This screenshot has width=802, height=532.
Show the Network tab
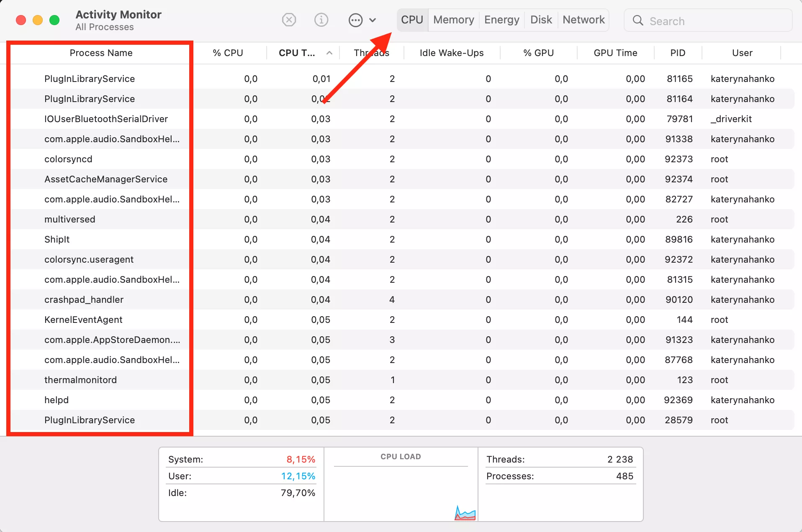(584, 20)
